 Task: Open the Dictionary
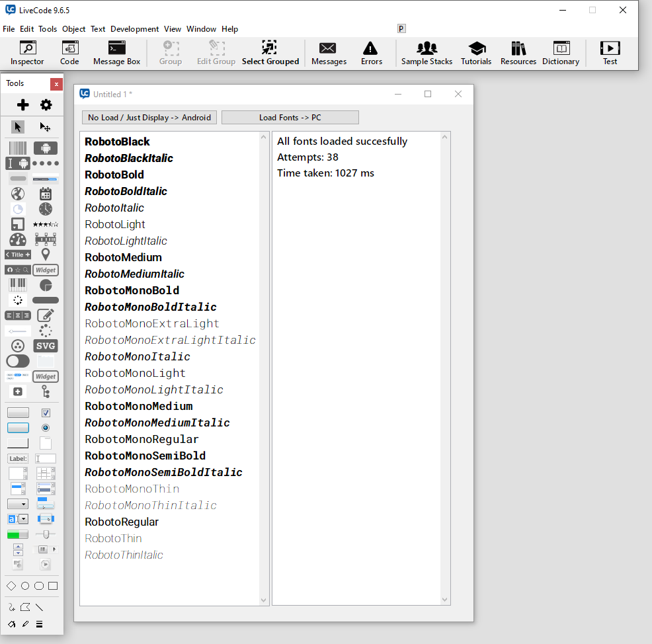coord(561,53)
